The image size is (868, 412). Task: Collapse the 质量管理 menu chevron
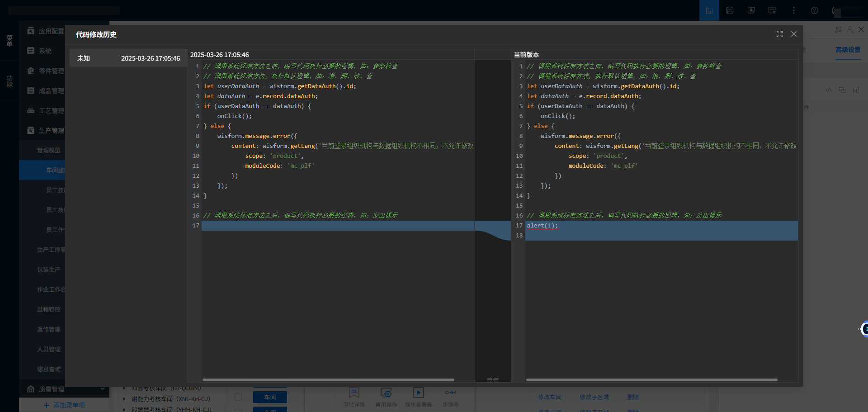coord(103,389)
